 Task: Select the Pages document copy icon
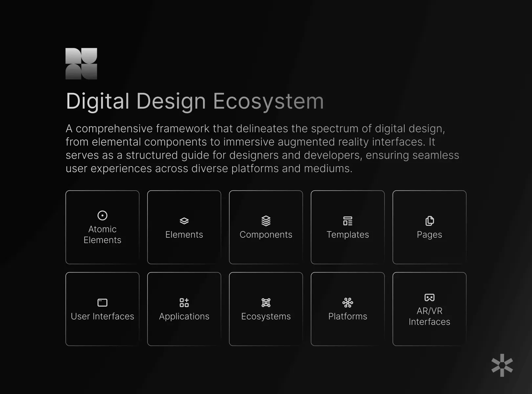(x=429, y=220)
